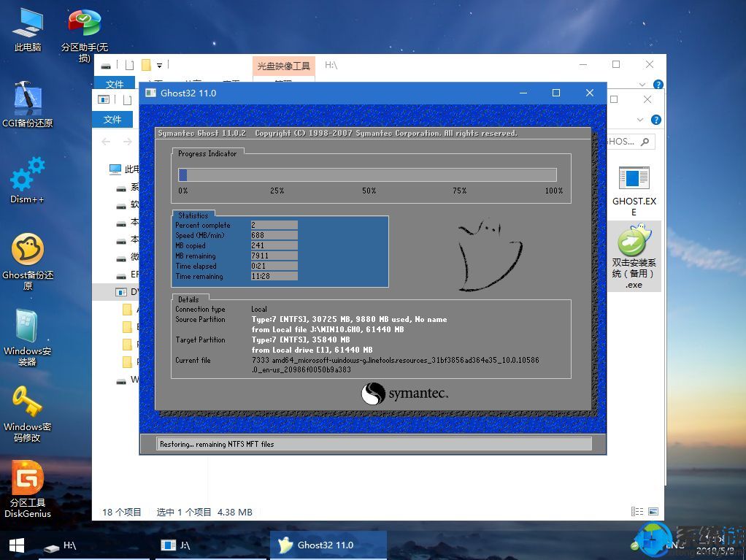Click the Windows Start button

[x=15, y=545]
